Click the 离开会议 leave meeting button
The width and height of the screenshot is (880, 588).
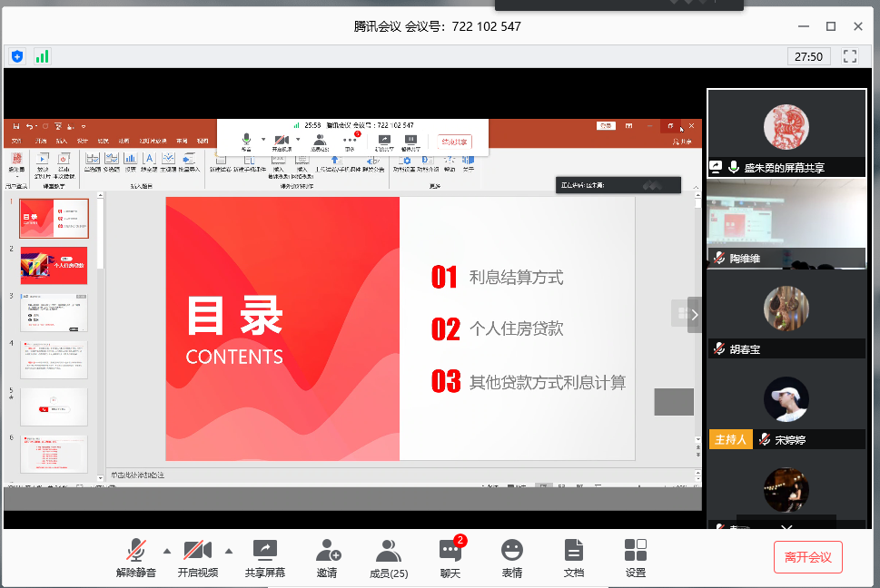pos(808,557)
